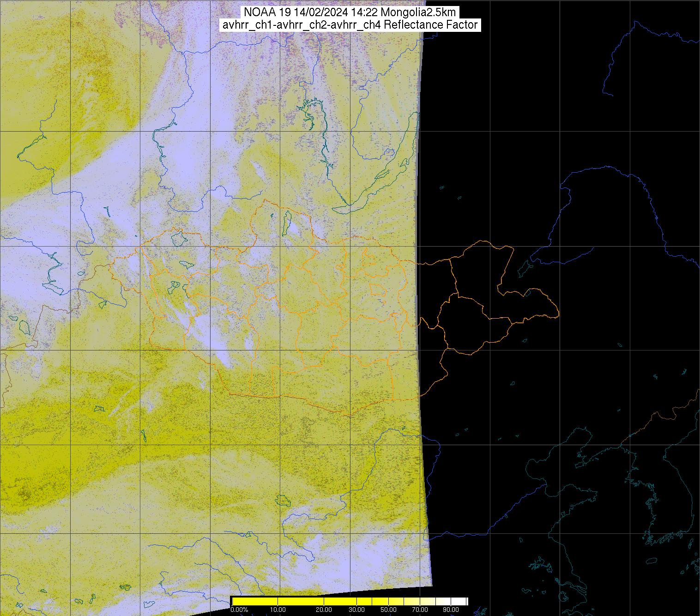Click Lake Khuvsgul in northern Mongolia
The height and width of the screenshot is (616, 700).
click(x=286, y=223)
